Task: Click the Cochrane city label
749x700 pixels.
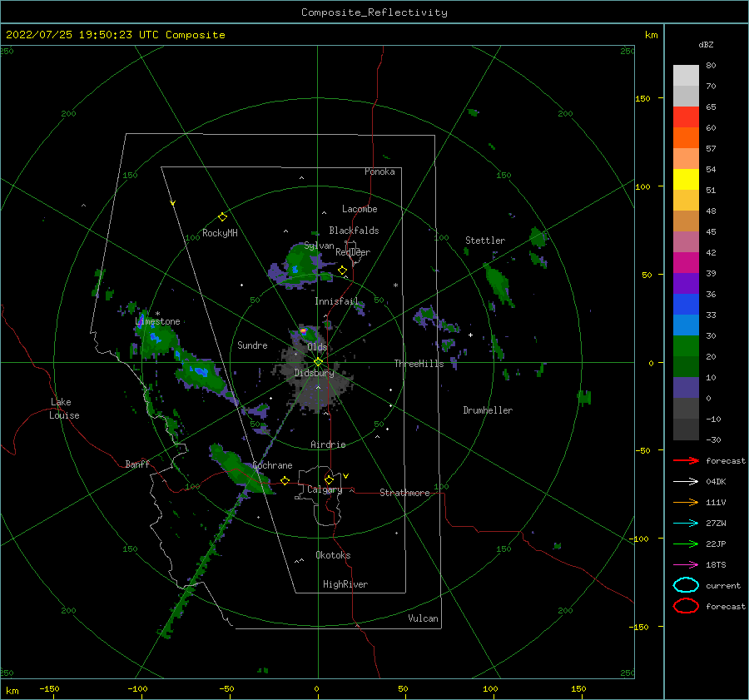Action: 272,465
